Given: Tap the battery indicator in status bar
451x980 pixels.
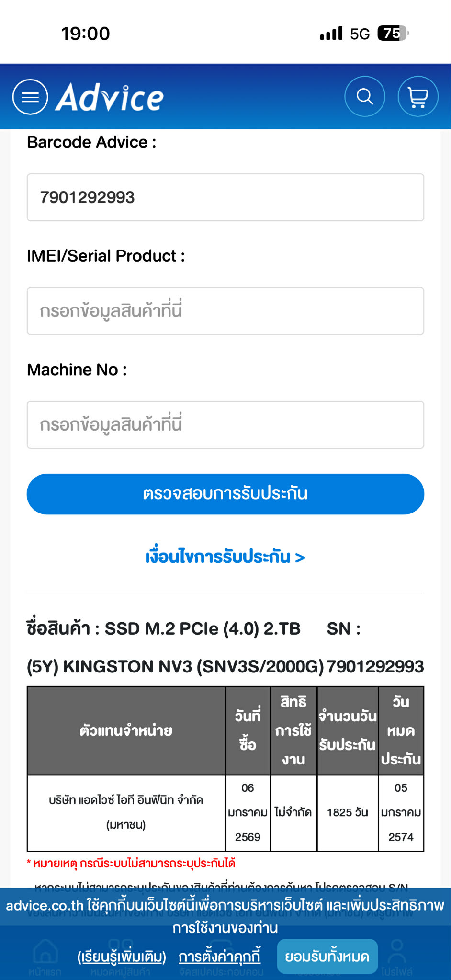Looking at the screenshot, I should [x=393, y=34].
